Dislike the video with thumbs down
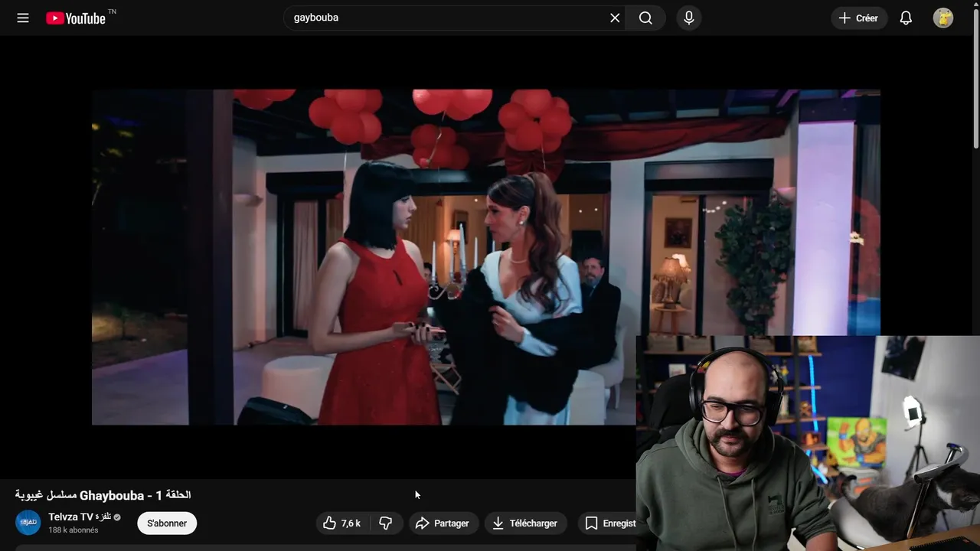 click(386, 523)
